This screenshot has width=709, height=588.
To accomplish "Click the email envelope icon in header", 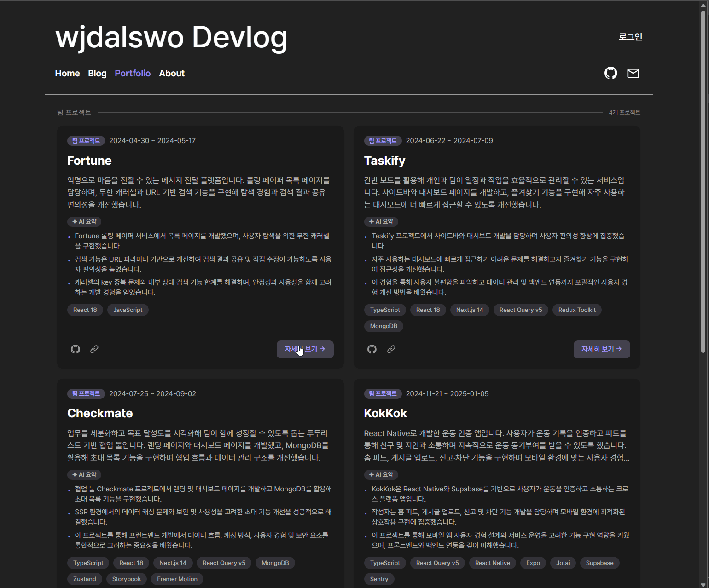I will [633, 73].
